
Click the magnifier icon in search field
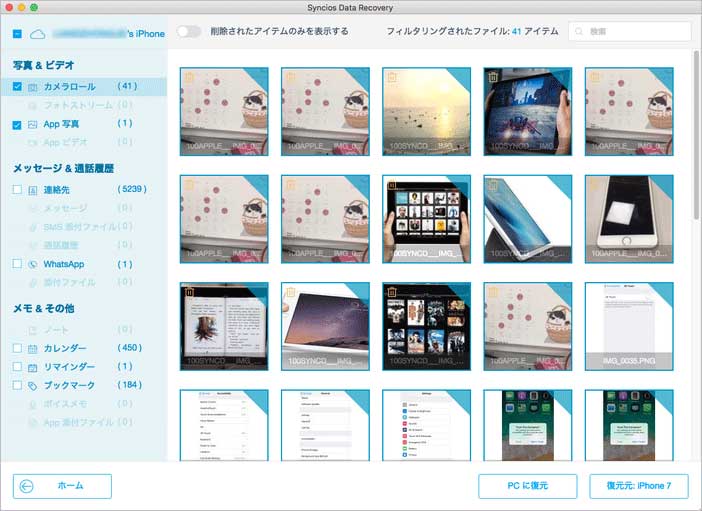(579, 31)
